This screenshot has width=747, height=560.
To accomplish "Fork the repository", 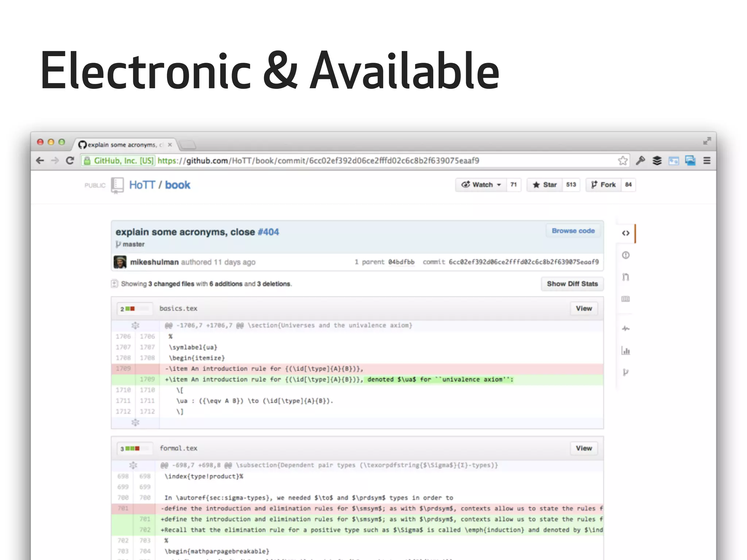I will (603, 185).
